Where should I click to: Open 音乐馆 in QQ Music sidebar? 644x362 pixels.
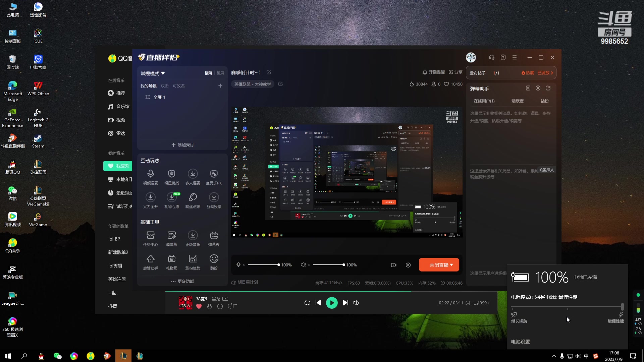[119, 106]
